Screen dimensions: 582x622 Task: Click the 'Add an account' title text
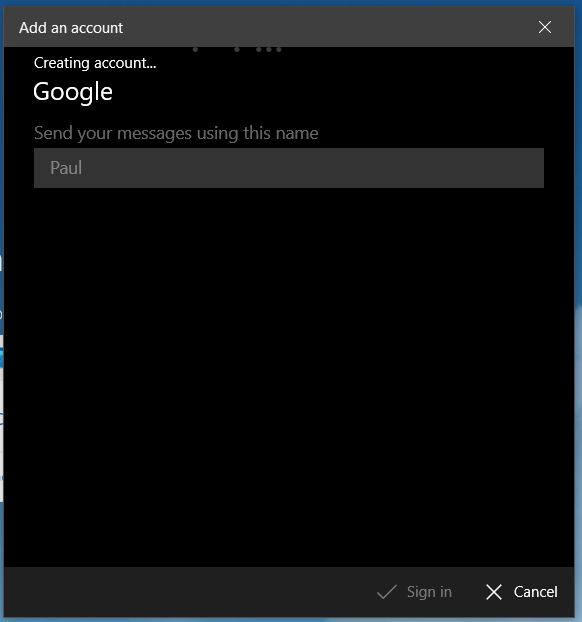point(71,28)
